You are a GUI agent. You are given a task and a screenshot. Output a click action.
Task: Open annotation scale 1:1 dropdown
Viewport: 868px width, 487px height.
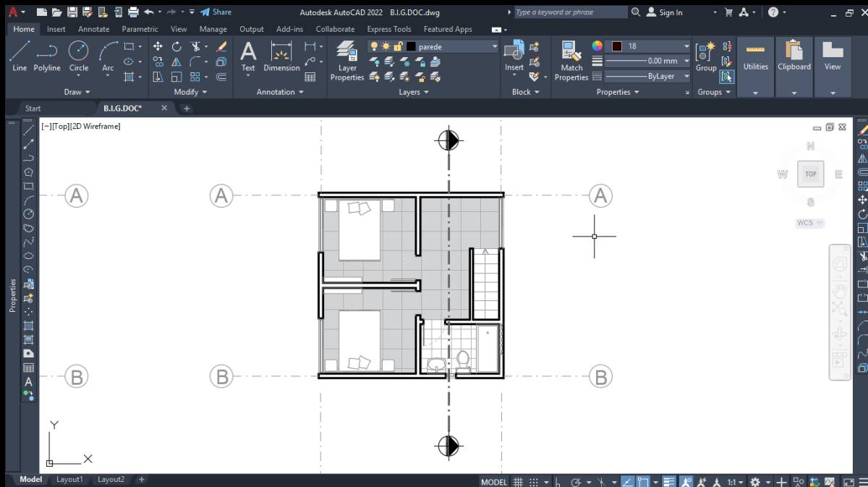coord(735,482)
